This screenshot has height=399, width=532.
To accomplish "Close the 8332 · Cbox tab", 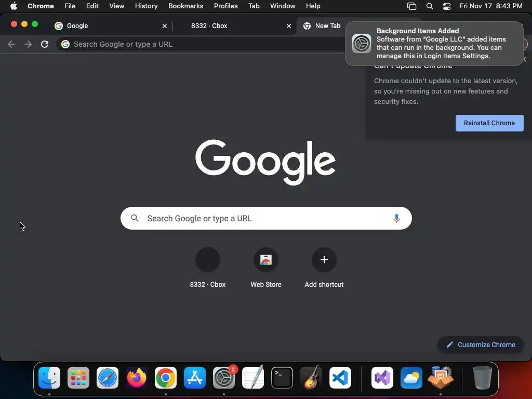I will coord(289,26).
